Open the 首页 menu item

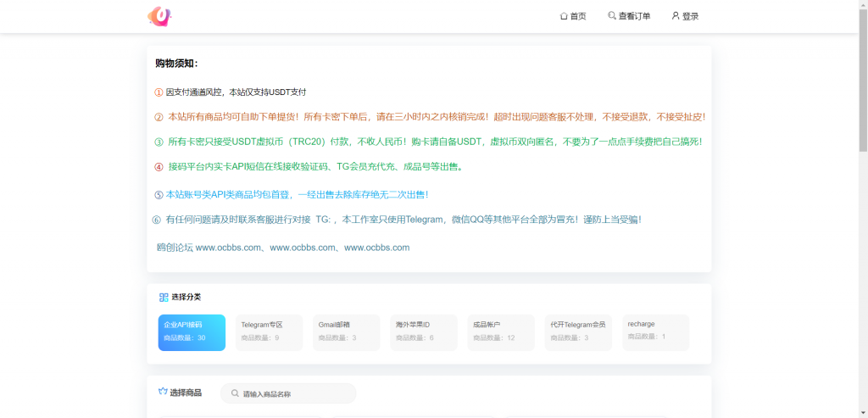pos(573,16)
